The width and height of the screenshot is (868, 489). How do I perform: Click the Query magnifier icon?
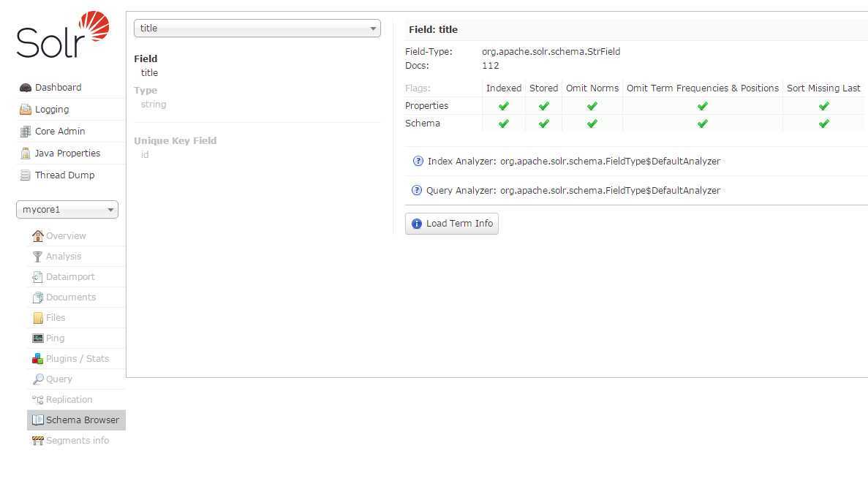tap(37, 379)
